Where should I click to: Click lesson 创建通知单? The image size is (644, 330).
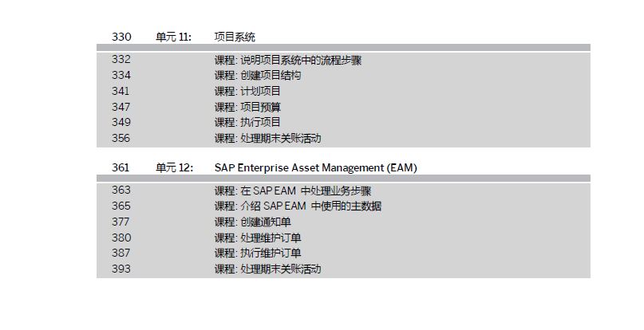(x=253, y=222)
